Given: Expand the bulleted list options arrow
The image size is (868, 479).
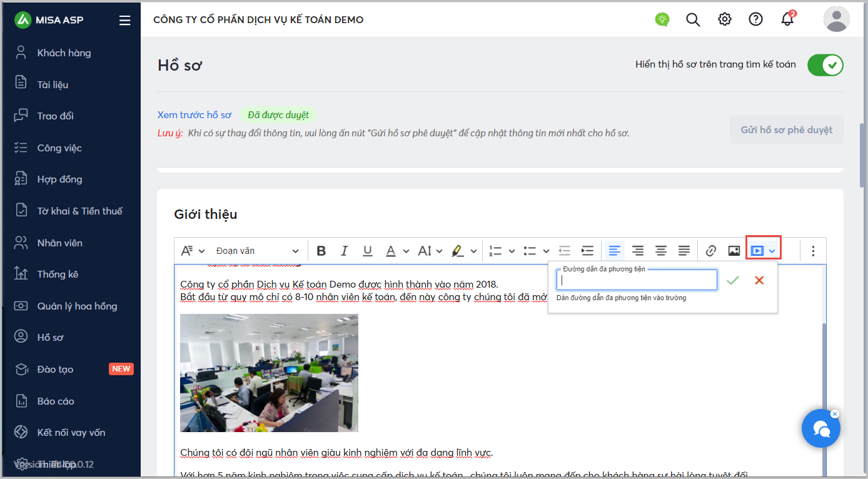Looking at the screenshot, I should coord(546,251).
